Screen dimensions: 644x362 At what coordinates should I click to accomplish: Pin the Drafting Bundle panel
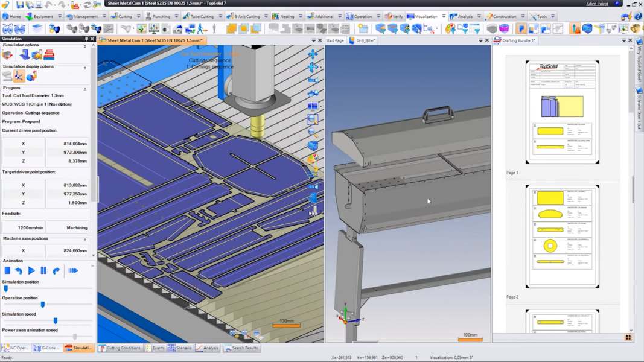click(624, 40)
